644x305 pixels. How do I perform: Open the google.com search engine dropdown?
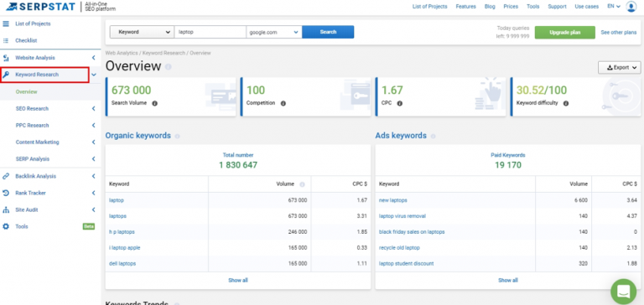(x=274, y=32)
